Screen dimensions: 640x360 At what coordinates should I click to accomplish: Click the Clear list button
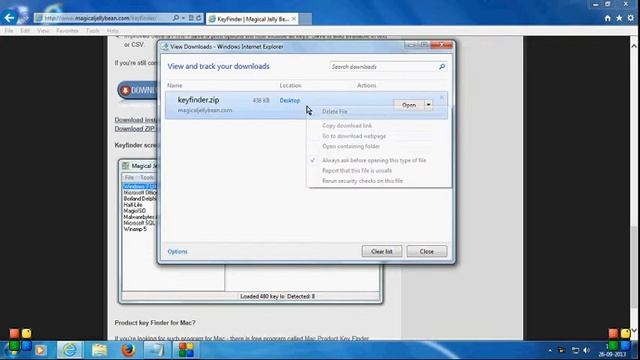(x=382, y=251)
